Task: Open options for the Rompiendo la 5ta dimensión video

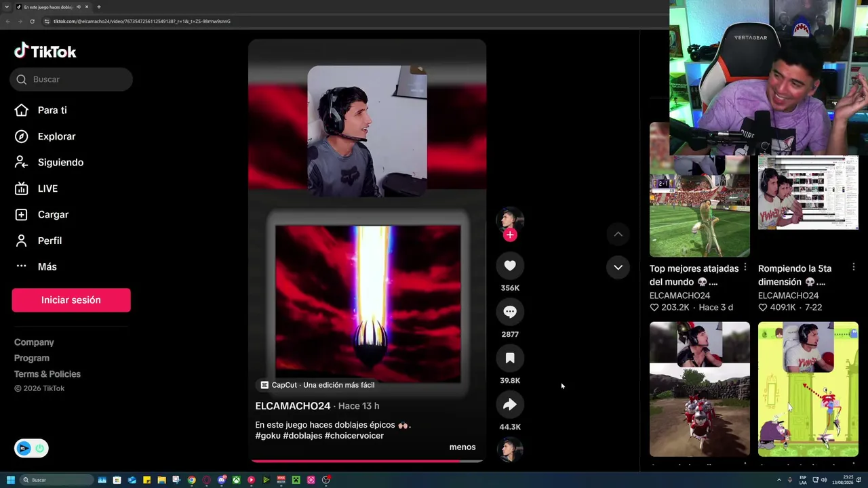Action: coord(853,268)
